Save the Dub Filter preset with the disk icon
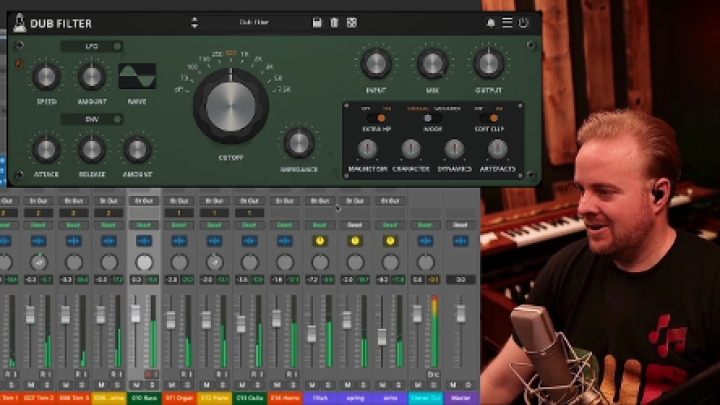Screen dimensions: 720x405 pos(317,22)
